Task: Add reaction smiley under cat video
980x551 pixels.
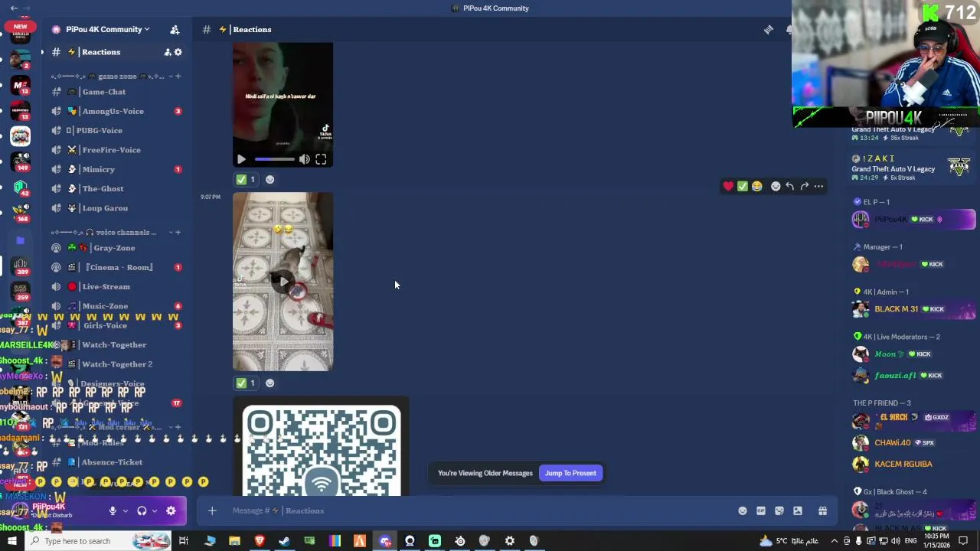Action: 269,383
